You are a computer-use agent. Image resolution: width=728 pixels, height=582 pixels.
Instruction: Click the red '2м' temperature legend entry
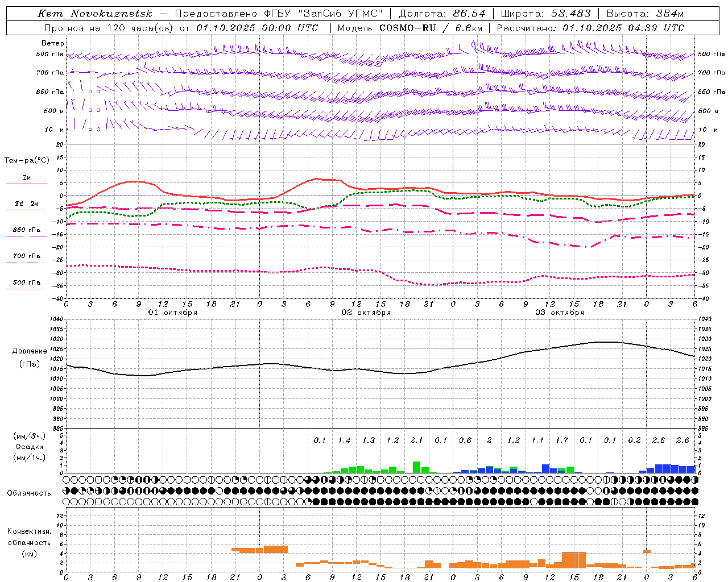coord(27,177)
